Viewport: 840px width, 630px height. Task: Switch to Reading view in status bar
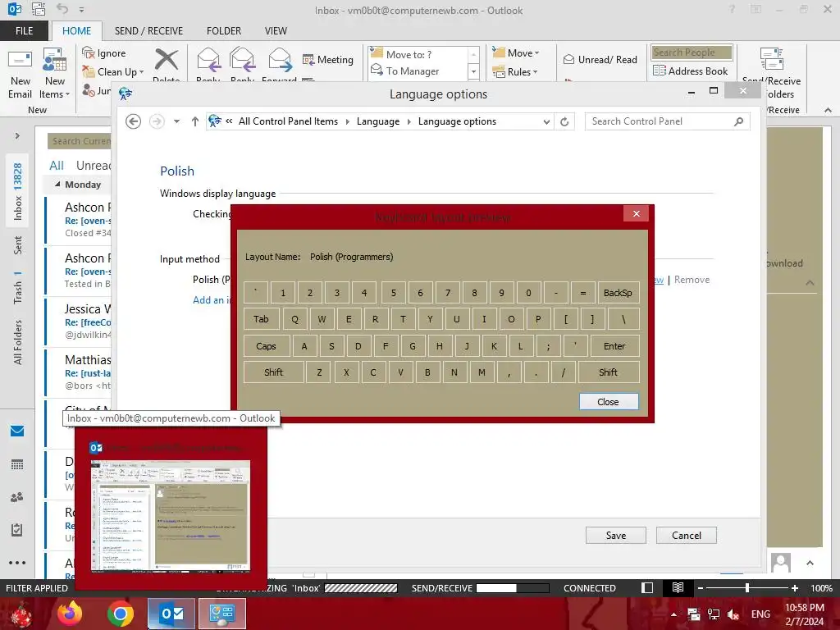click(x=678, y=587)
